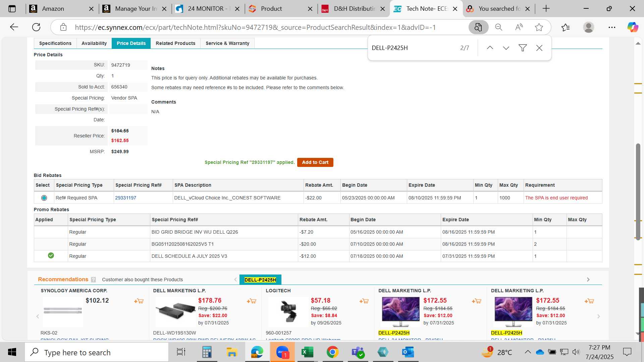Go back with the browser back arrow
Image resolution: width=644 pixels, height=362 pixels.
click(x=14, y=27)
